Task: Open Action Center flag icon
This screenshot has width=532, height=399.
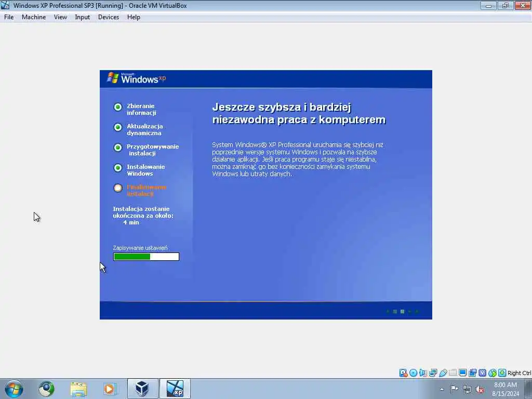Action: 454,389
